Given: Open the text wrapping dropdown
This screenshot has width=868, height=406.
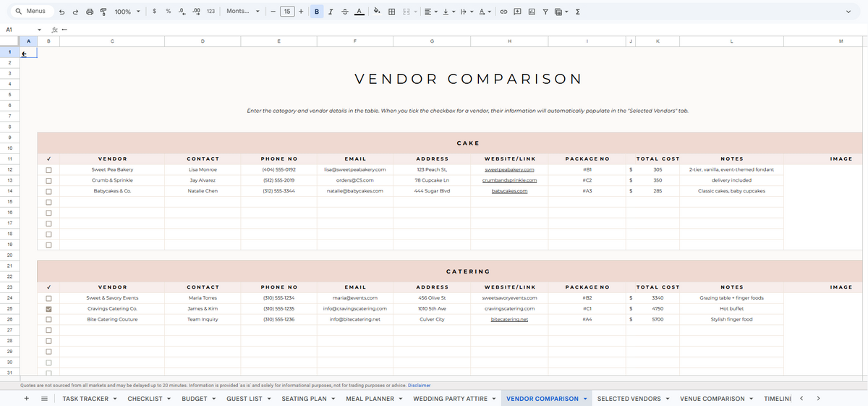Looking at the screenshot, I should point(466,12).
